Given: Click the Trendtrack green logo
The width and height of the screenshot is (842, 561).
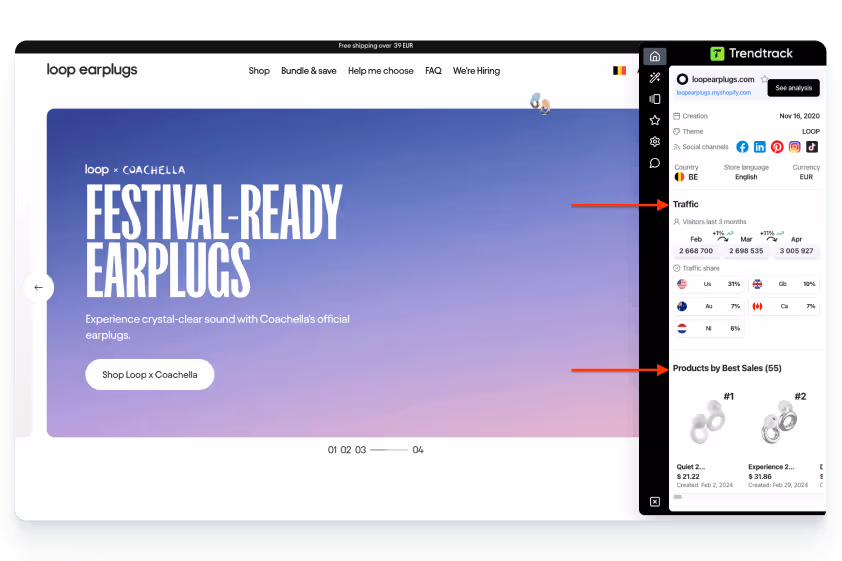Looking at the screenshot, I should 717,53.
